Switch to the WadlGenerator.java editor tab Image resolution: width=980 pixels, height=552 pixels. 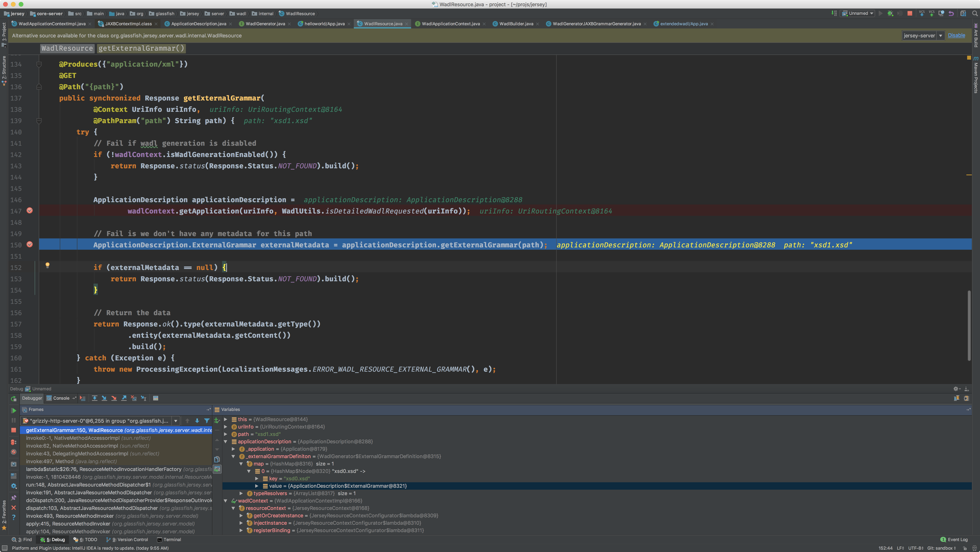coord(265,24)
